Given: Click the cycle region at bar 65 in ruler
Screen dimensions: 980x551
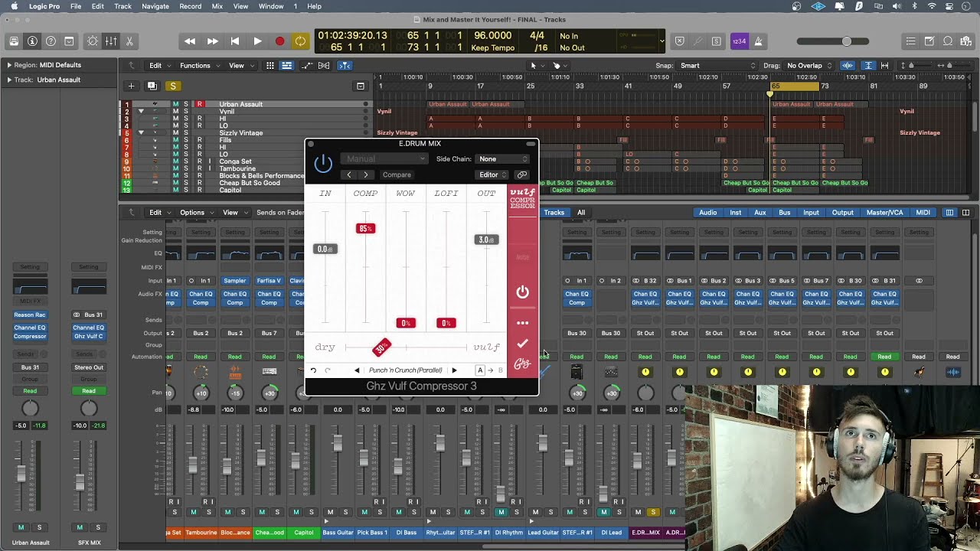Looking at the screenshot, I should point(795,86).
